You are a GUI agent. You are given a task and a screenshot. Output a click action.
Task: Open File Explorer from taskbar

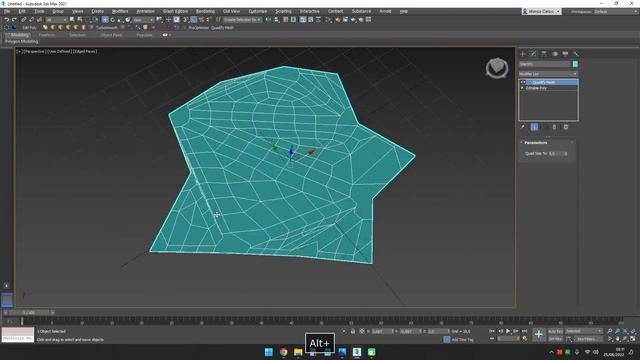(x=298, y=352)
